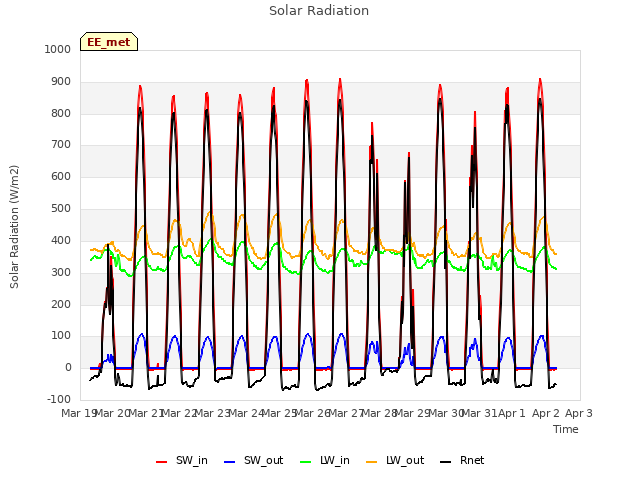Click the blue SW_out legend color marker
This screenshot has height=480, width=640.
click(230, 462)
